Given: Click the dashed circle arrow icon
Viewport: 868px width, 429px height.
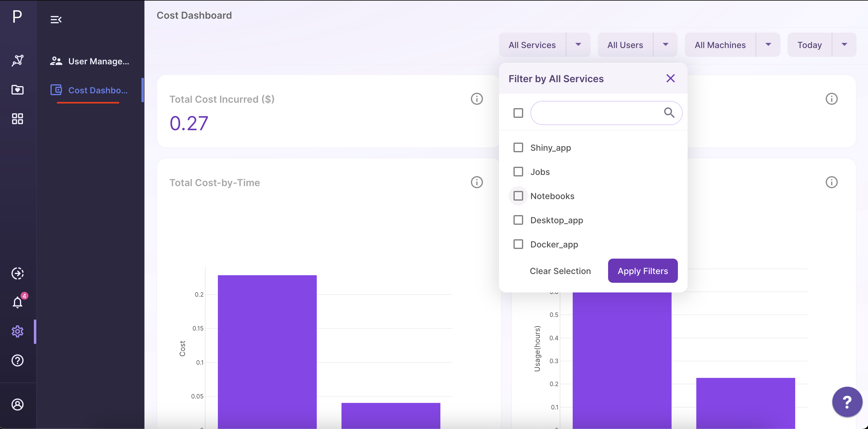Looking at the screenshot, I should click(18, 273).
